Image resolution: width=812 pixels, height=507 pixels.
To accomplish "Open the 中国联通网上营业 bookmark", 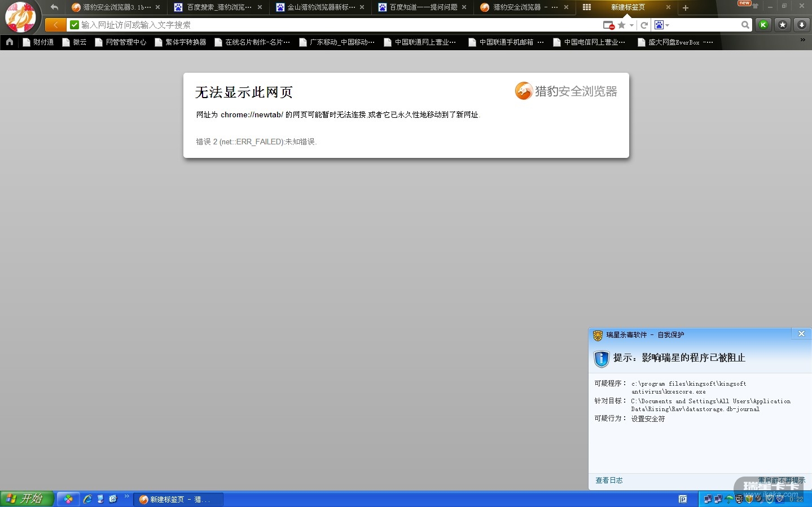I will point(420,42).
